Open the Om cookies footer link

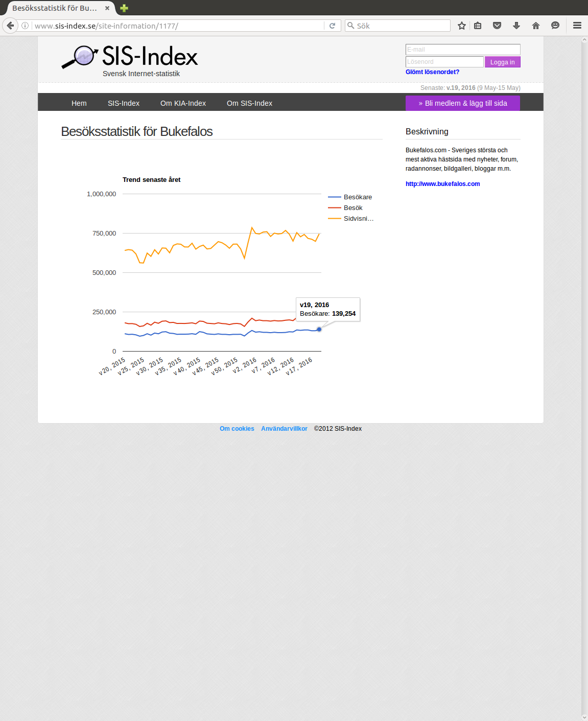point(237,429)
